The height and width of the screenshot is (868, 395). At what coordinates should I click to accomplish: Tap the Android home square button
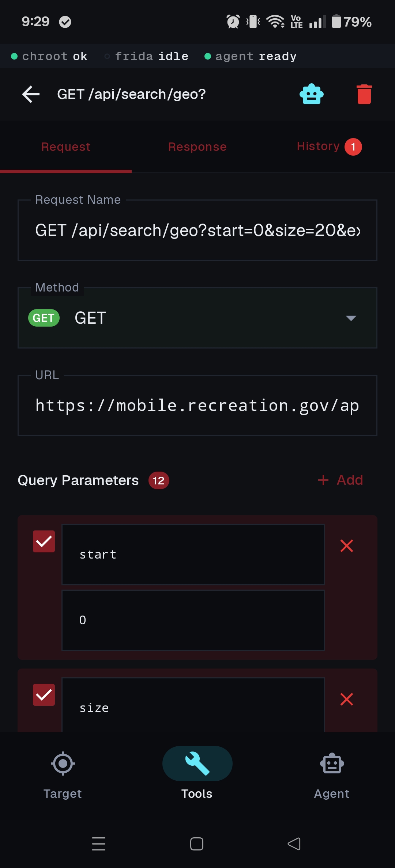(x=197, y=844)
